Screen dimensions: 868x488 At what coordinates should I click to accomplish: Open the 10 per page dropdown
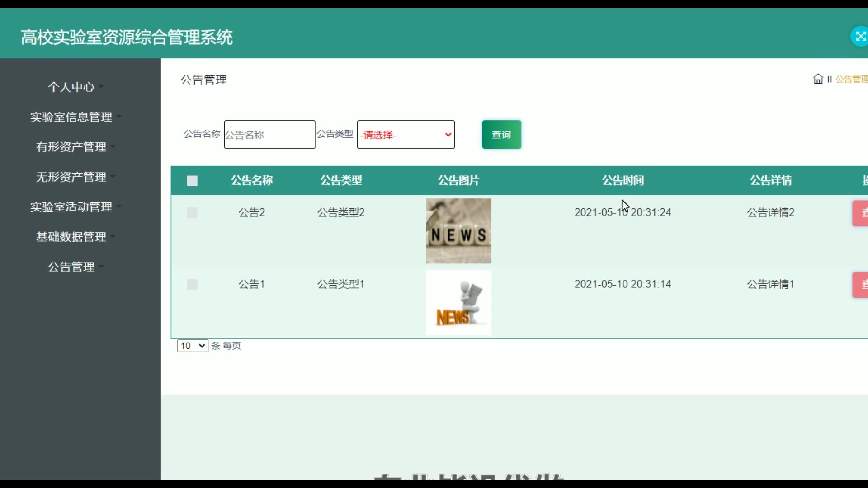(x=192, y=346)
